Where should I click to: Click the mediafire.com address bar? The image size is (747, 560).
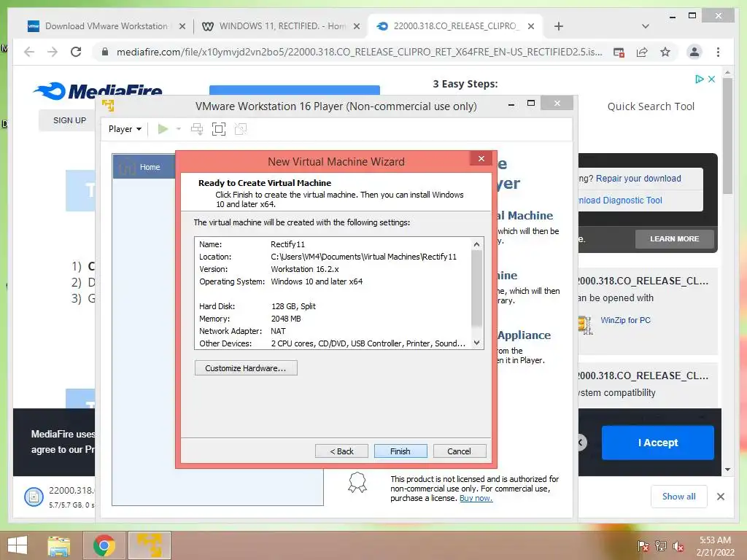(359, 52)
